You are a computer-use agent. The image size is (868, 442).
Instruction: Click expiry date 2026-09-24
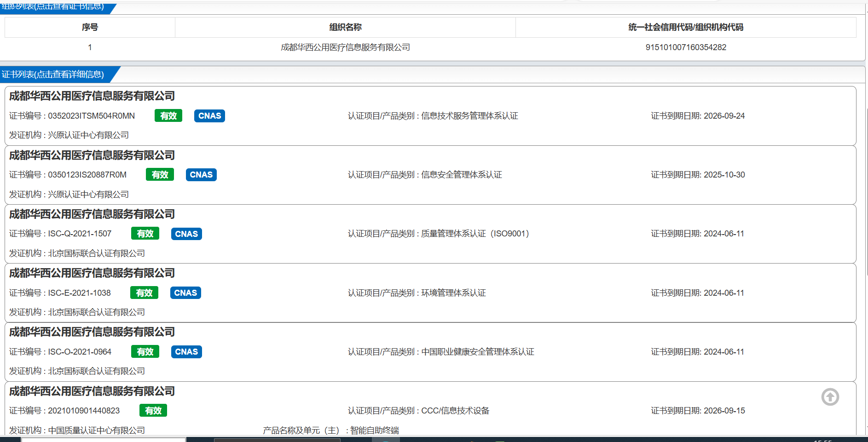(x=724, y=116)
